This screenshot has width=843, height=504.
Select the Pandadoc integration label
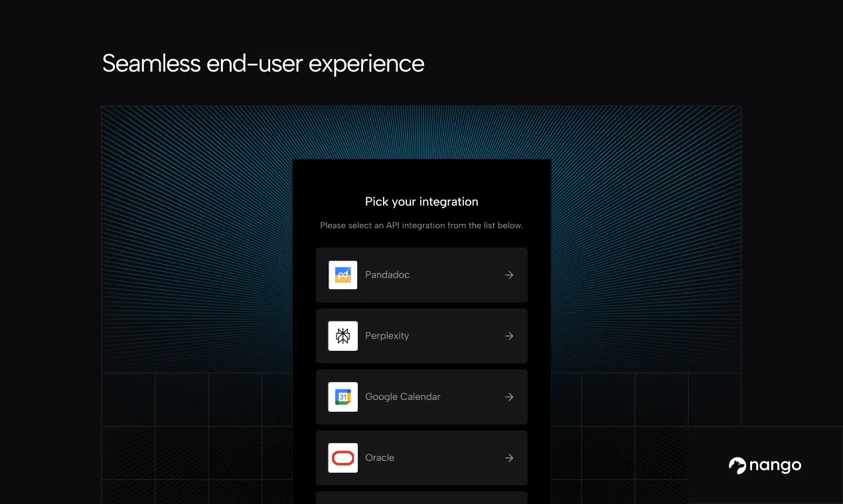click(387, 275)
